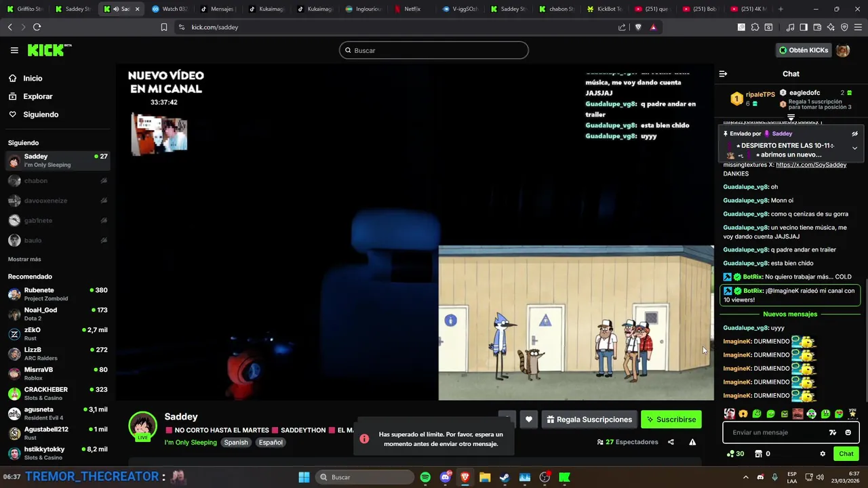Open browser extensions puzzle icon
Image resolution: width=868 pixels, height=488 pixels.
click(x=755, y=27)
